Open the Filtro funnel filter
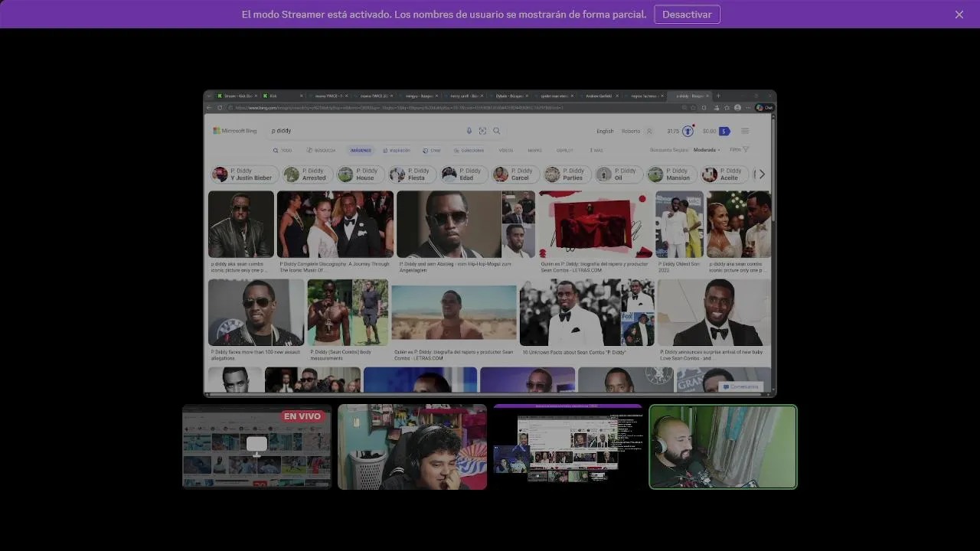The image size is (980, 551). click(739, 150)
